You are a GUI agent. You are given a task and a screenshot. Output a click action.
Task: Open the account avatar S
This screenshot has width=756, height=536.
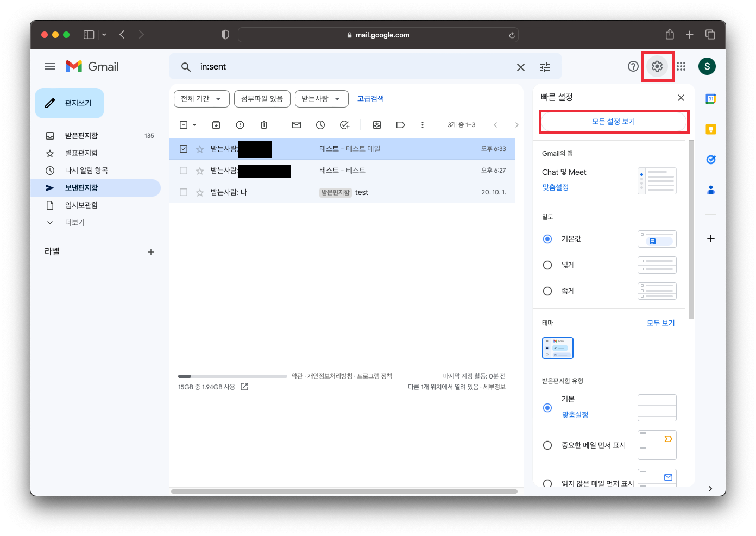click(707, 66)
